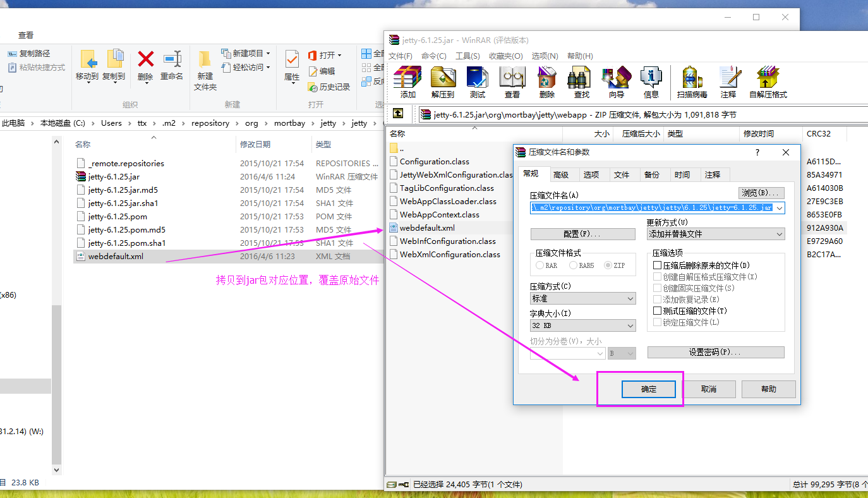The image size is (868, 498).
Task: Open the Dictionary size (字典大小) dropdown
Action: click(x=582, y=325)
